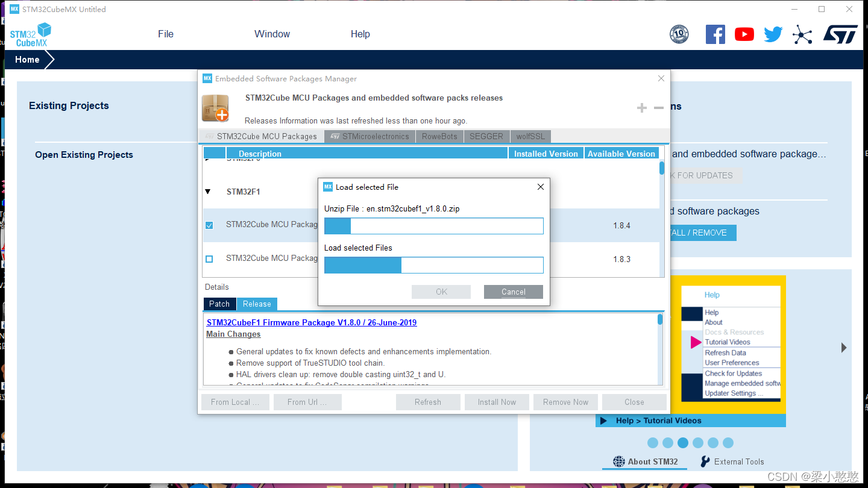Check the STM32Cube MCU Package 1.8.3 checkbox
This screenshot has height=488, width=868.
point(209,259)
